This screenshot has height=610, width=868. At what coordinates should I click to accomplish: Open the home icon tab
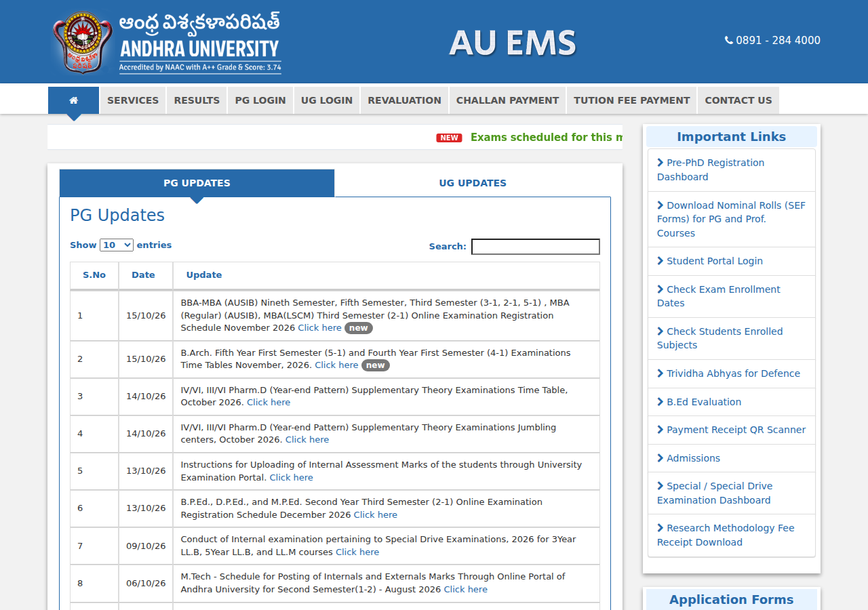tap(73, 100)
